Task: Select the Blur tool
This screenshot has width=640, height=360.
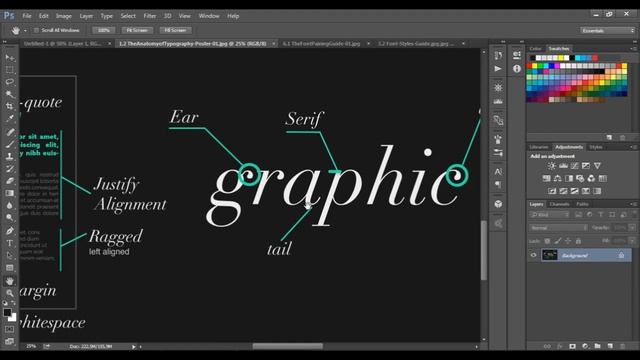Action: click(x=9, y=205)
